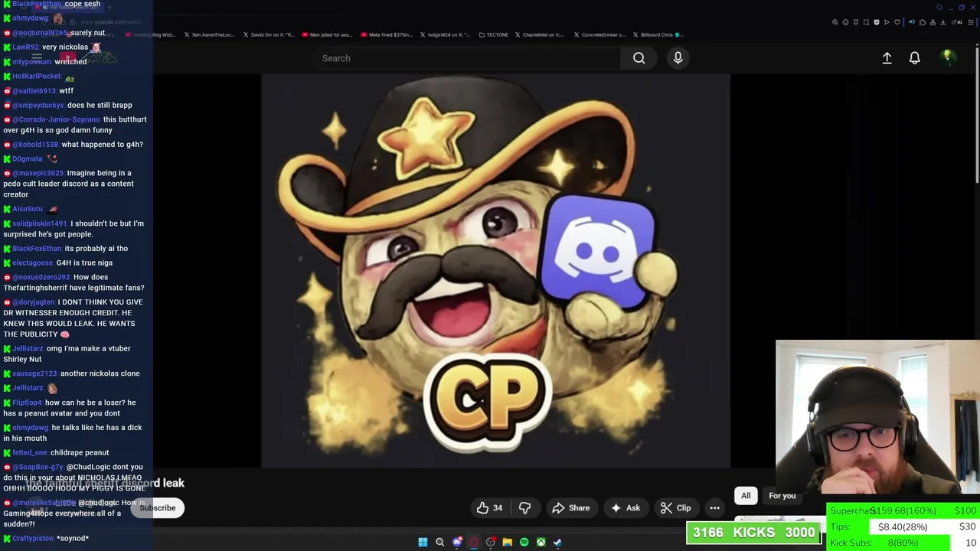Open the Meta fined $375m bookmark

[x=387, y=34]
